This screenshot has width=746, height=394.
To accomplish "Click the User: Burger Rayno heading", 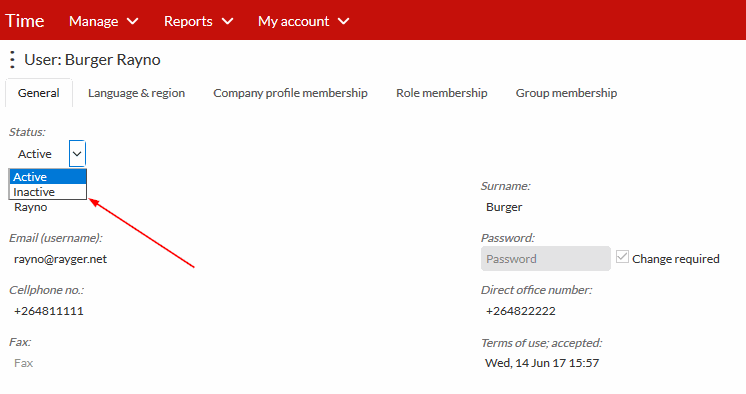I will pyautogui.click(x=92, y=60).
